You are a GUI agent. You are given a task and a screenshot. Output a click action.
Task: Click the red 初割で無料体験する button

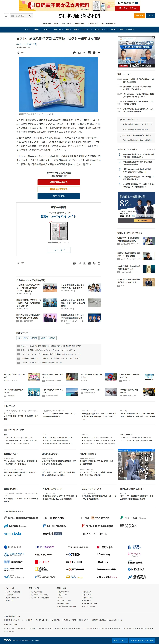click(x=59, y=182)
